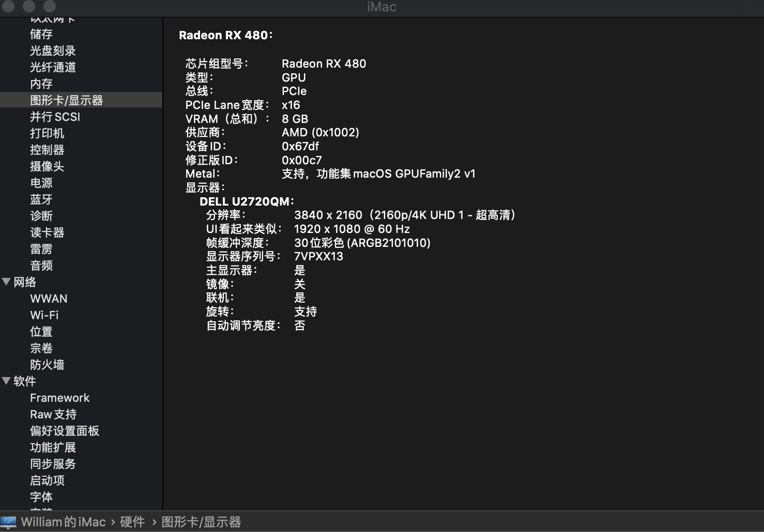Open the 软件 category in sidebar

click(25, 381)
